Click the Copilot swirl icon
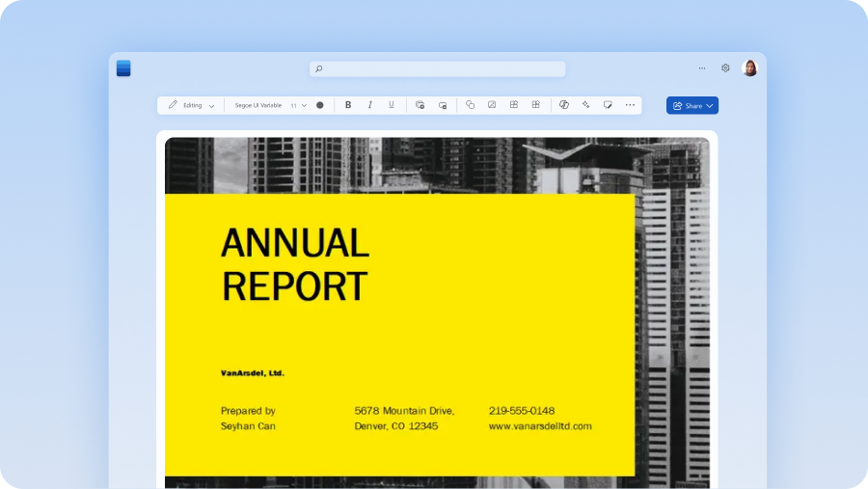868x489 pixels. 564,105
